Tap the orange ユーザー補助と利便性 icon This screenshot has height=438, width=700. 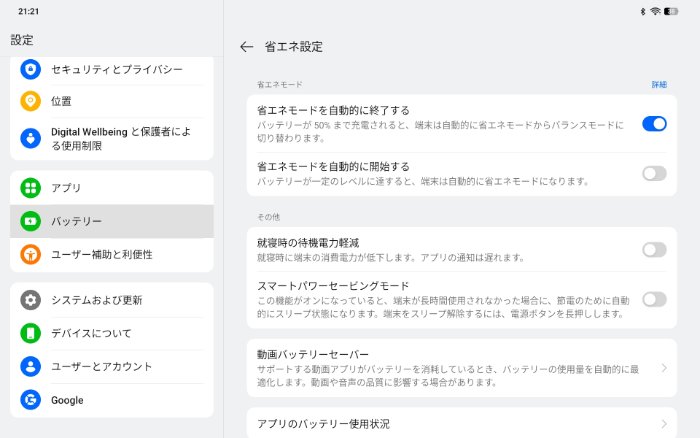31,254
